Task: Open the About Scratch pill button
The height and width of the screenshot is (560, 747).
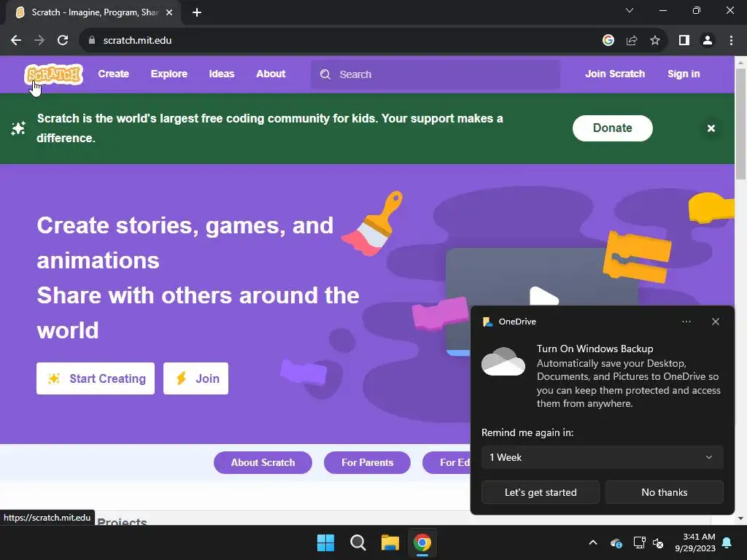Action: 263,462
